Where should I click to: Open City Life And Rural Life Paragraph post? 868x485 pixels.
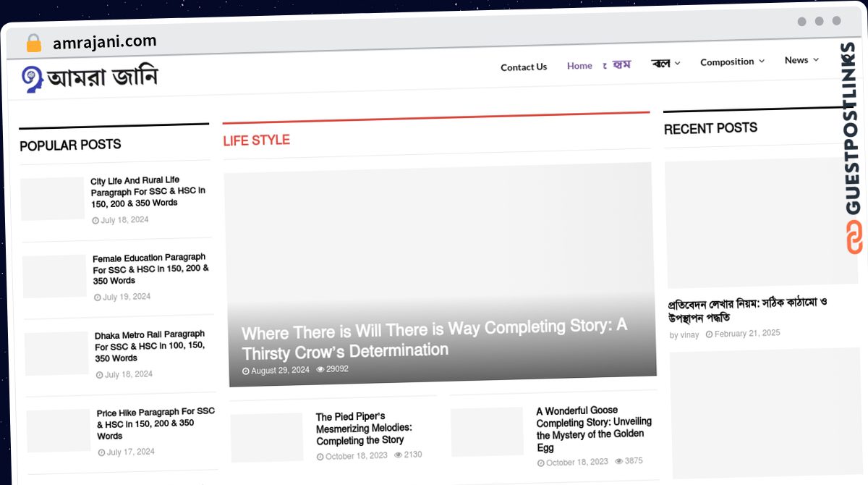coord(148,192)
